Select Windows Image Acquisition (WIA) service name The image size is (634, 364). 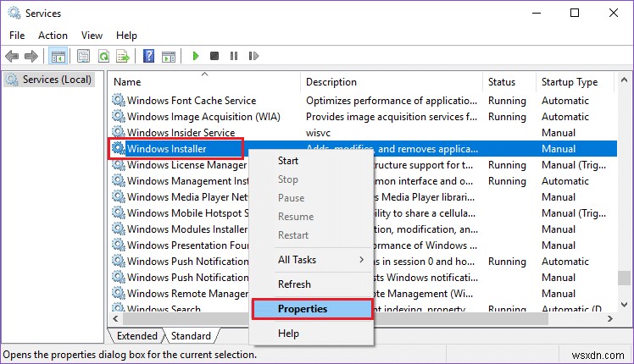[203, 116]
